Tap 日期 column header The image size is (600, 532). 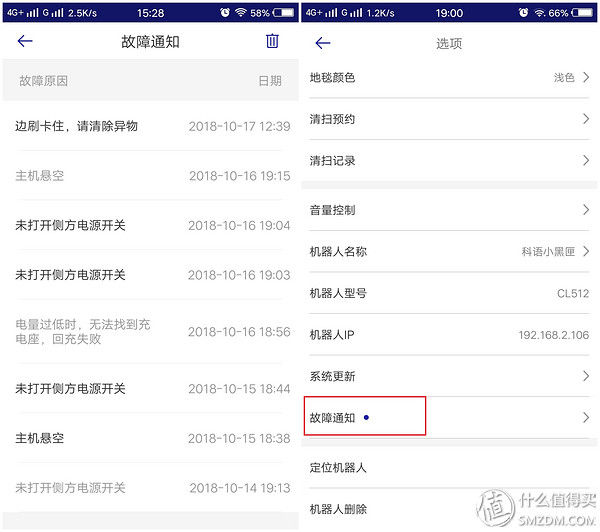coord(270,81)
